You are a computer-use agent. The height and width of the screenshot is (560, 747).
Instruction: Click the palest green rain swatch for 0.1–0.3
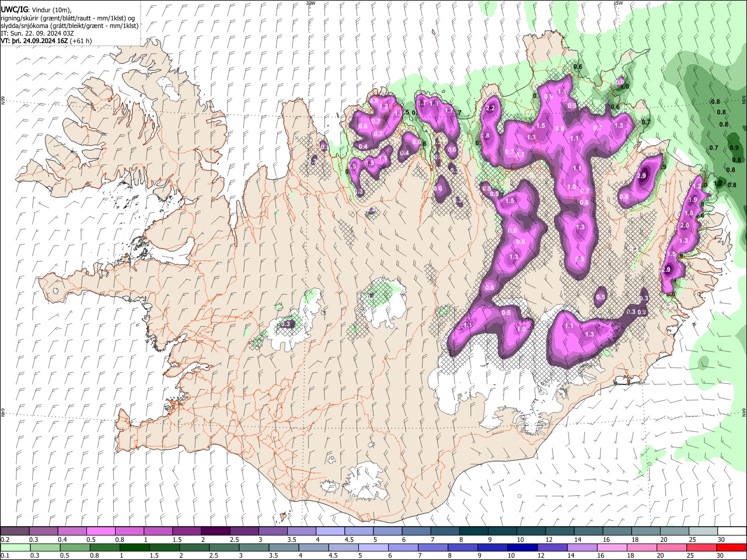[15, 547]
